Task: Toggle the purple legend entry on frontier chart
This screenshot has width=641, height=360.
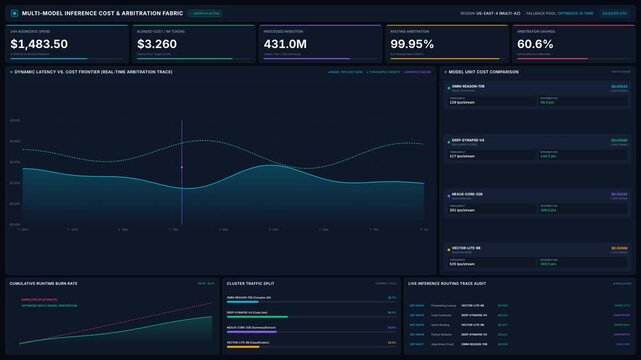Action: (417, 72)
